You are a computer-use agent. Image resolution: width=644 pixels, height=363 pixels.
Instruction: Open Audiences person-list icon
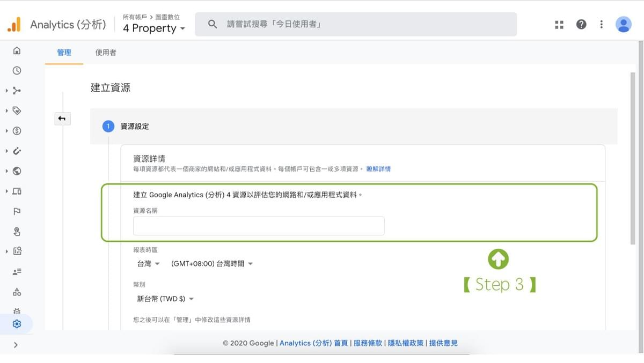click(x=17, y=272)
